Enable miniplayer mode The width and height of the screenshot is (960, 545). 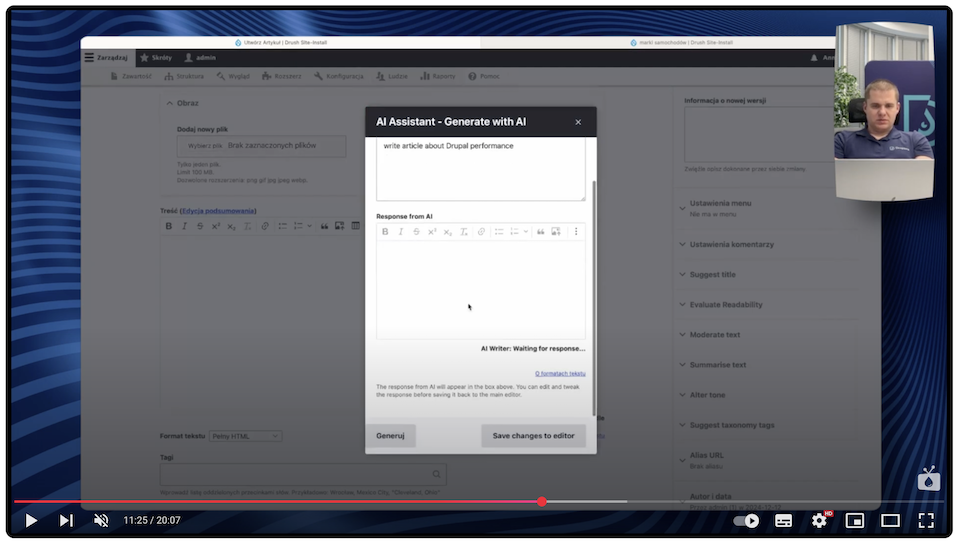click(x=854, y=521)
